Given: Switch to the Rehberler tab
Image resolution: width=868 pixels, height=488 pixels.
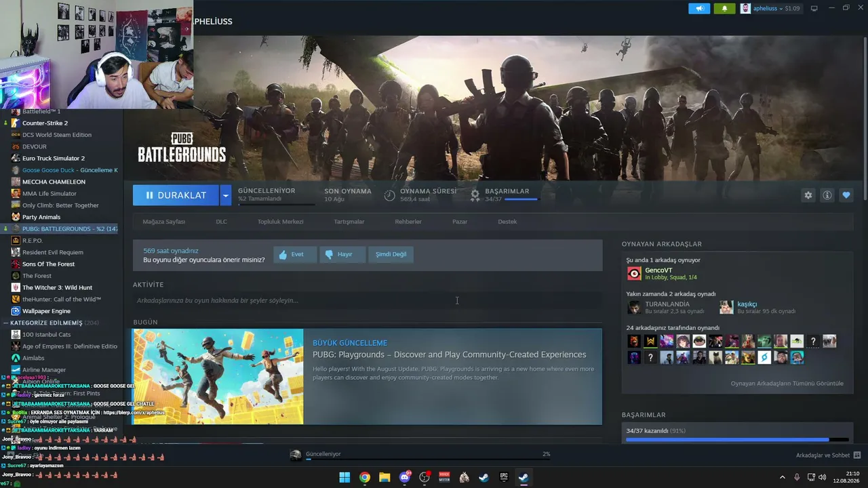Looking at the screenshot, I should (x=408, y=222).
